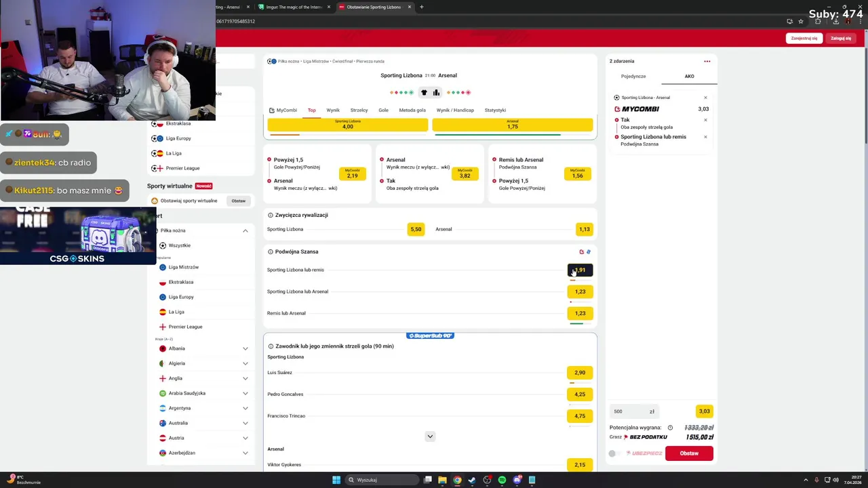Expand the Australia country list
Screen dimensions: 868x488
[x=245, y=423]
